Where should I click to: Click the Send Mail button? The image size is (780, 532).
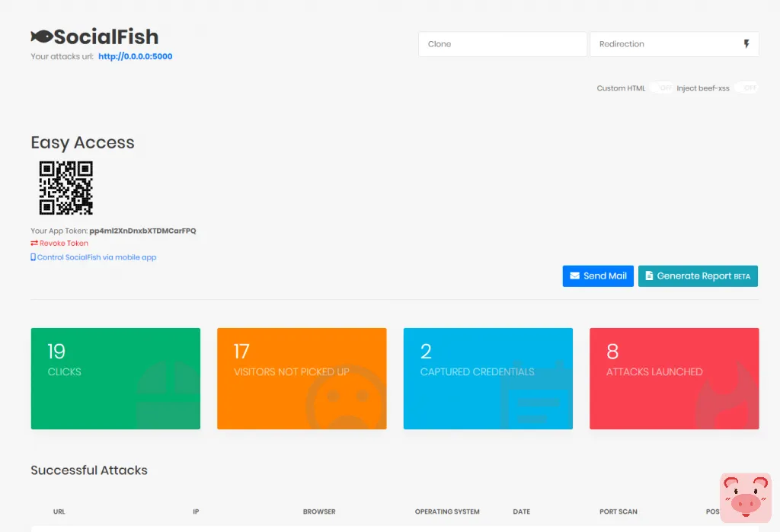[x=598, y=276]
